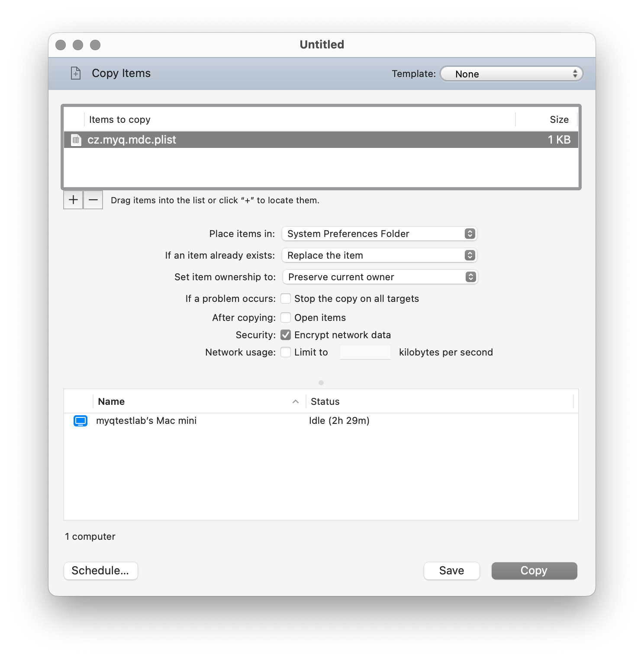
Task: Open the Schedule dialog
Action: click(100, 570)
